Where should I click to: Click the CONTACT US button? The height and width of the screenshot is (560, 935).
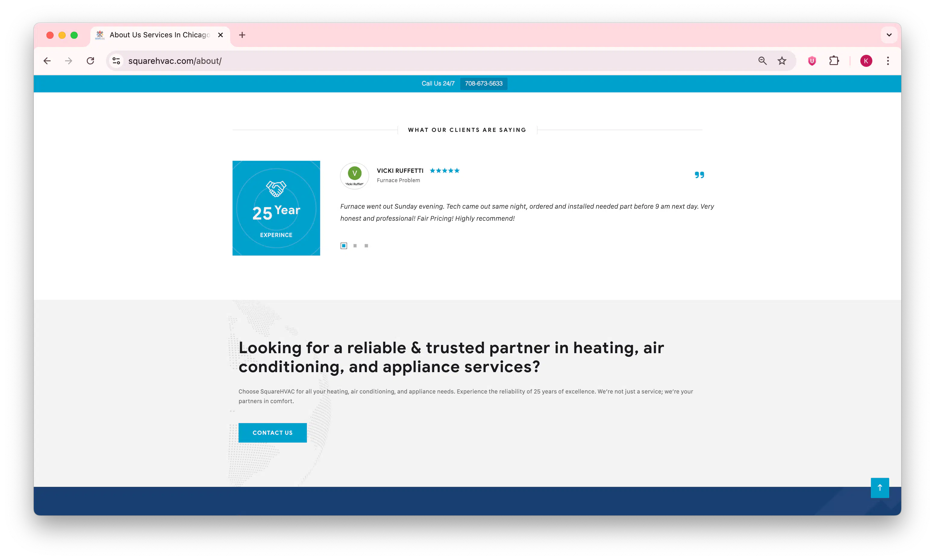[x=272, y=432]
